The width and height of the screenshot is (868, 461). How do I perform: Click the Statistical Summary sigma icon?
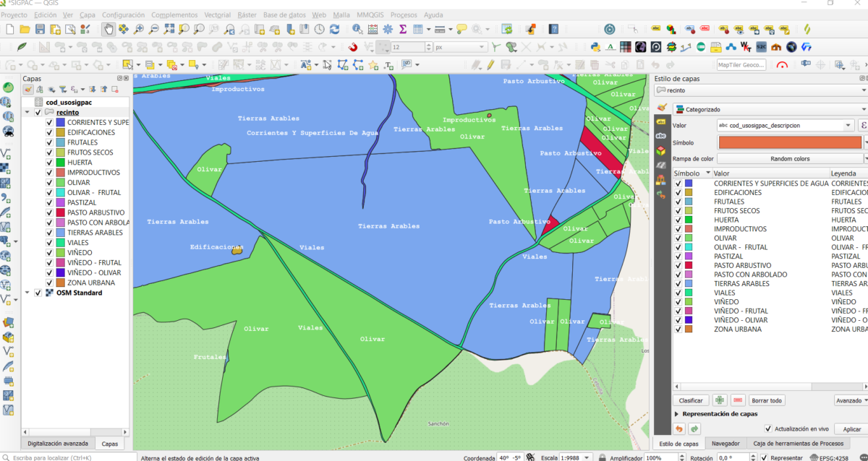point(403,30)
